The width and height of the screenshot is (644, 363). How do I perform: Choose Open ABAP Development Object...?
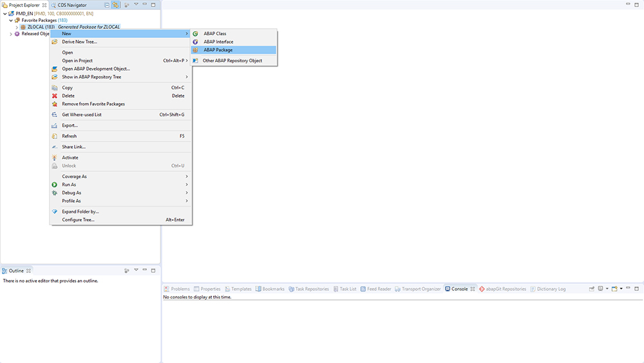[x=120, y=69]
